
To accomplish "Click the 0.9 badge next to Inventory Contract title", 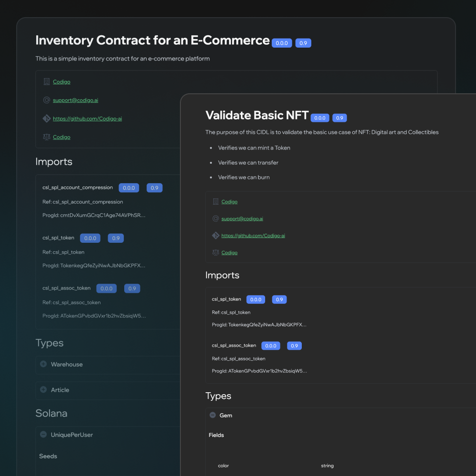I will pyautogui.click(x=303, y=43).
